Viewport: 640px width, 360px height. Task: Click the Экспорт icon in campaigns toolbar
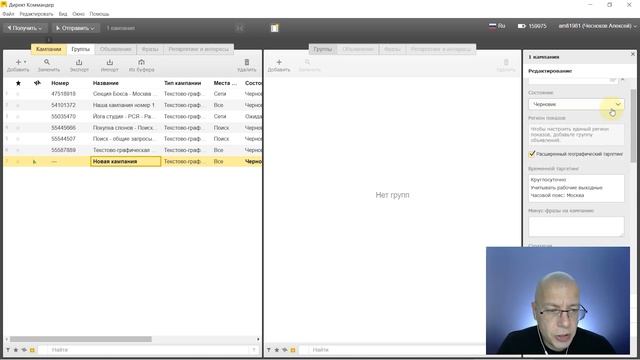coord(79,62)
